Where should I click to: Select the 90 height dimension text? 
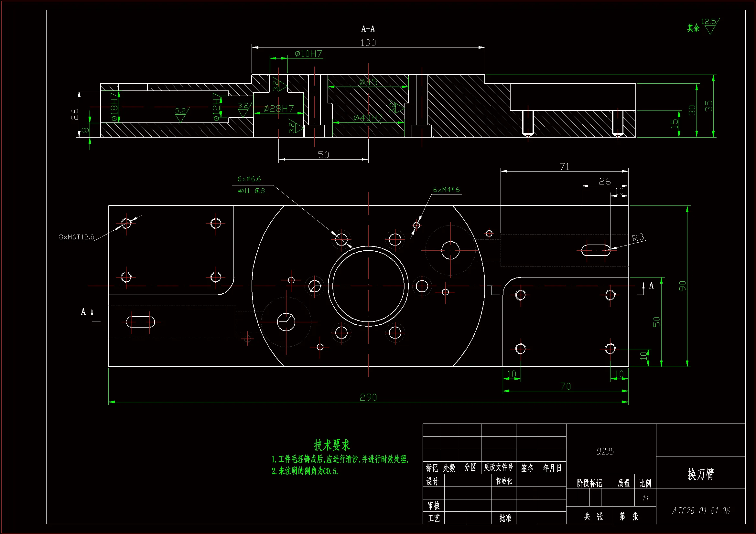[682, 286]
